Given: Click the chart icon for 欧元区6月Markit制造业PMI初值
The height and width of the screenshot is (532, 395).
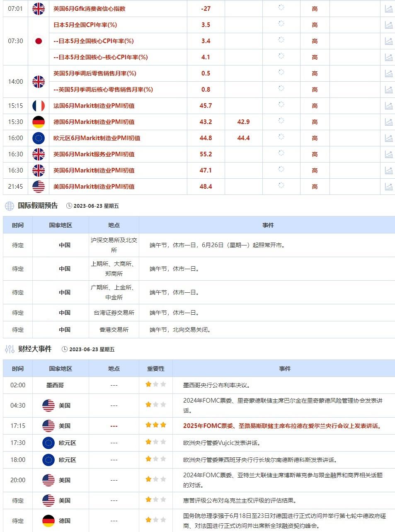Looking at the screenshot, I should point(389,138).
